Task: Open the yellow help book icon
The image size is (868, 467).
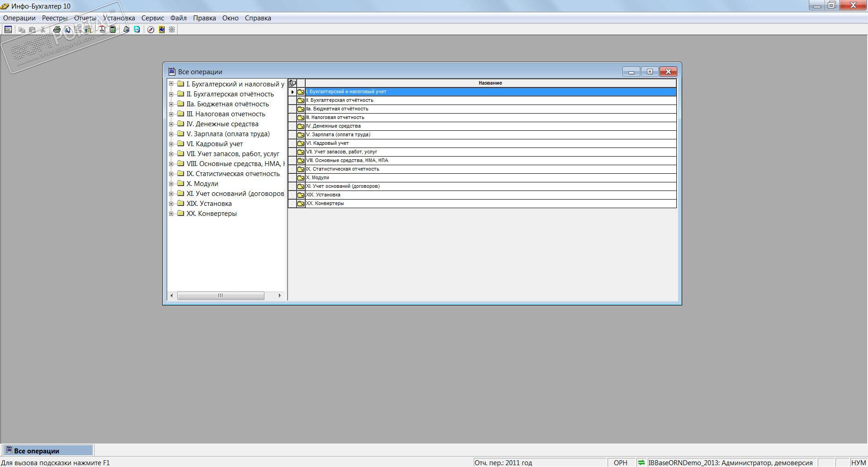Action: (x=161, y=29)
